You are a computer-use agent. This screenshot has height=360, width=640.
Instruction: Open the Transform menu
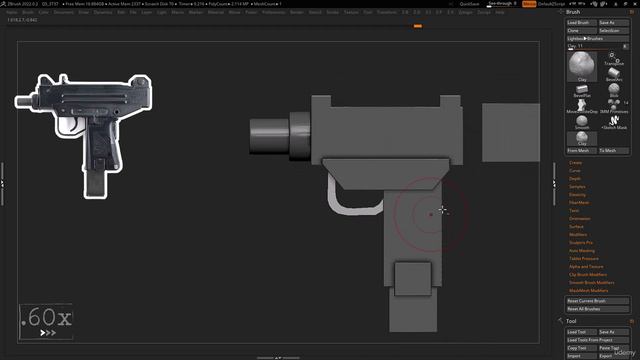386,12
